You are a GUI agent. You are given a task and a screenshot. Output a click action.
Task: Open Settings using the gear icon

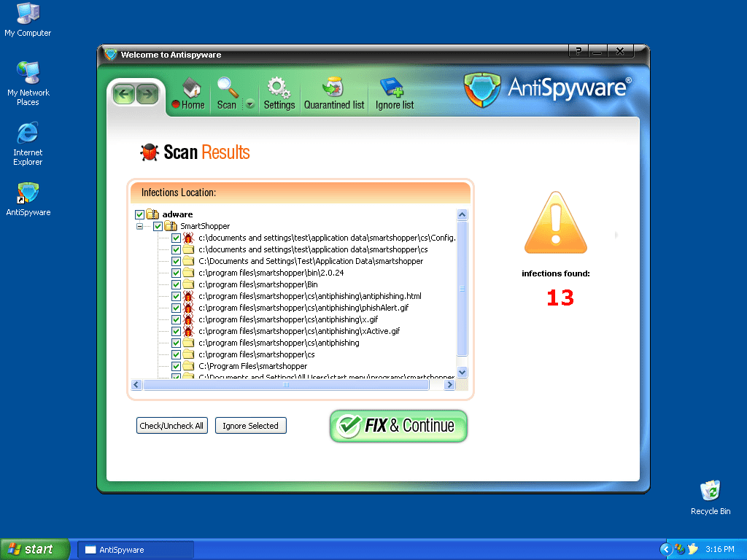click(279, 94)
